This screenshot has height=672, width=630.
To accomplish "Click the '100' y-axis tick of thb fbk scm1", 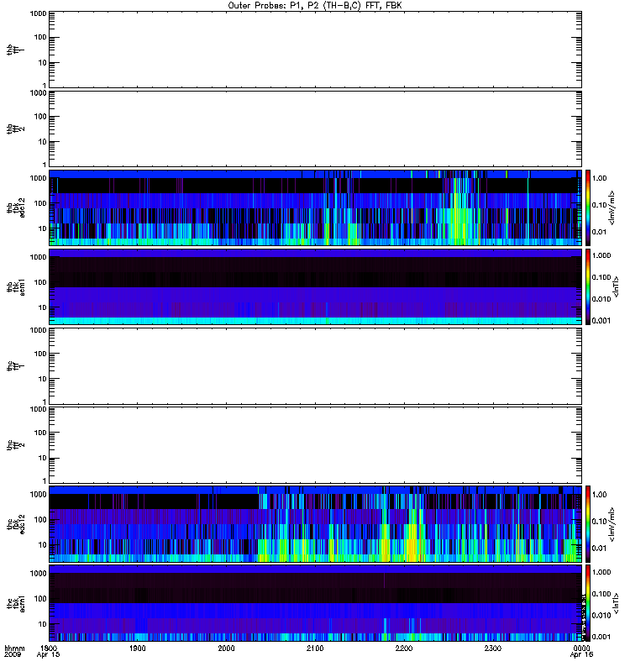I will 40,282.
